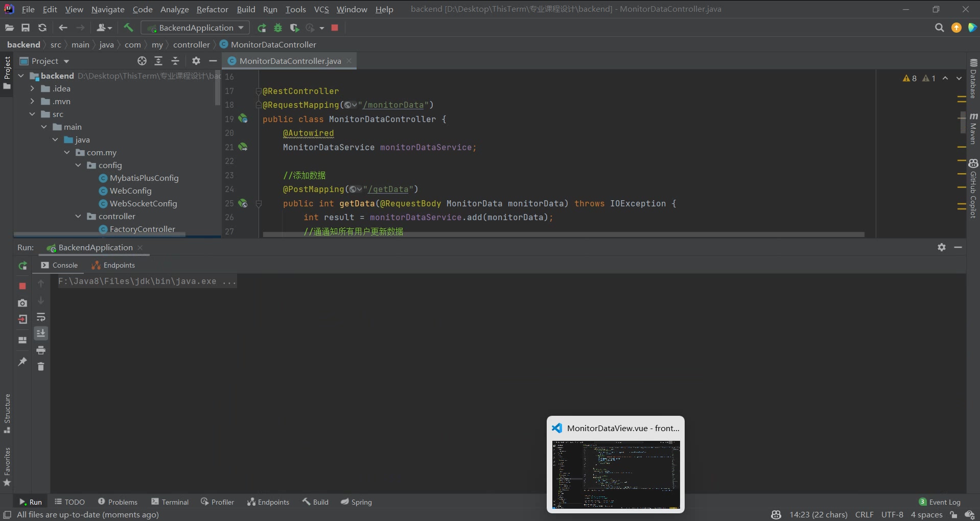This screenshot has width=980, height=521.
Task: Rerun BackendApplication in the Run panel
Action: point(22,266)
